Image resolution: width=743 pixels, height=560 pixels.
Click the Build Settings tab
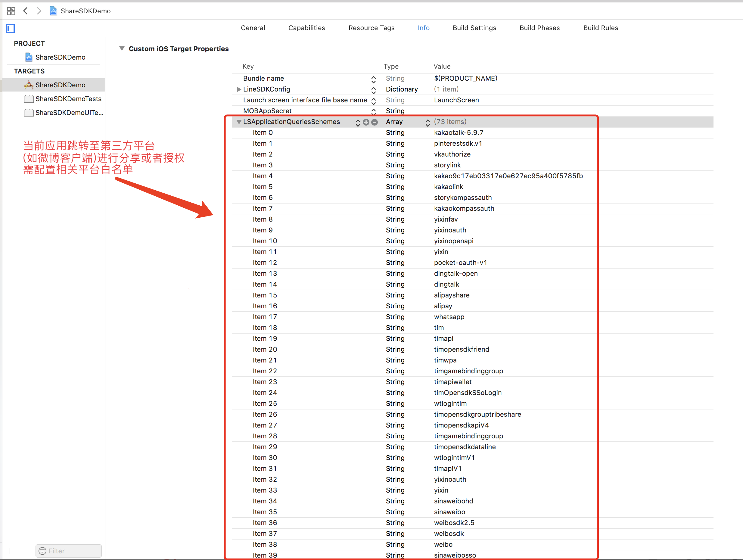click(474, 28)
